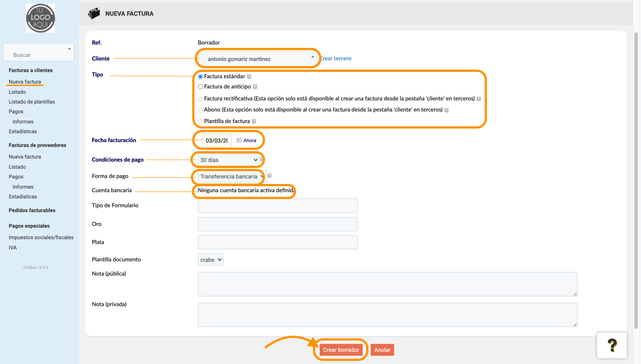The image size is (641, 364).
Task: Open calendar icon next to billing date
Action: pyautogui.click(x=239, y=140)
